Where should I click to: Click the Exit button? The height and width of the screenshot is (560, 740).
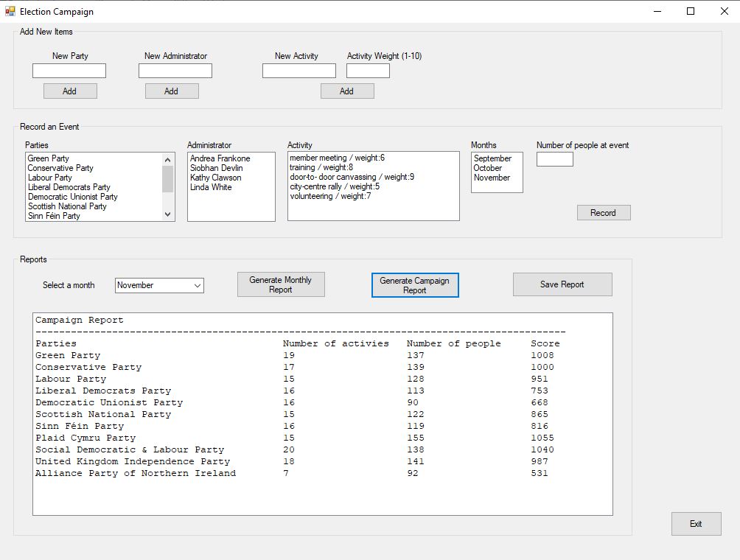pos(696,524)
